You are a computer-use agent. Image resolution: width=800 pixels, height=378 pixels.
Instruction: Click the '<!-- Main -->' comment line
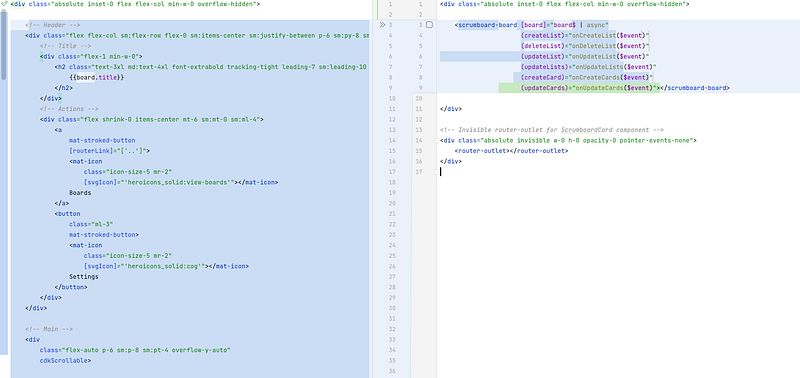49,329
